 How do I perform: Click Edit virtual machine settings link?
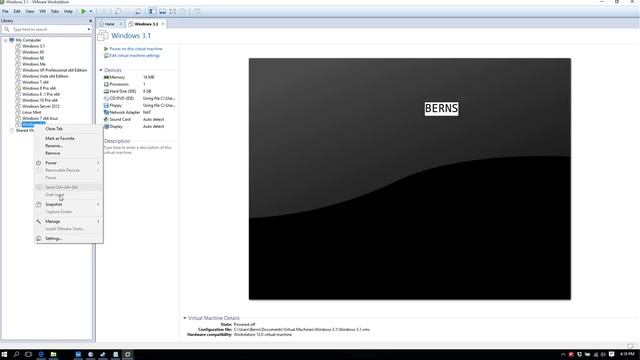click(134, 56)
